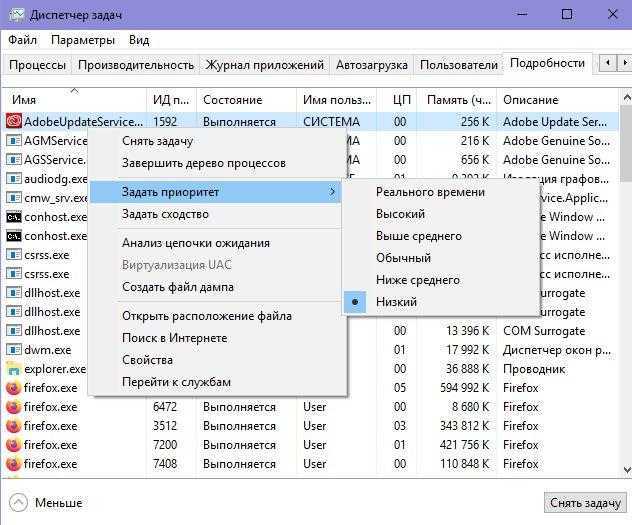Set priority to Обычный

click(x=403, y=258)
